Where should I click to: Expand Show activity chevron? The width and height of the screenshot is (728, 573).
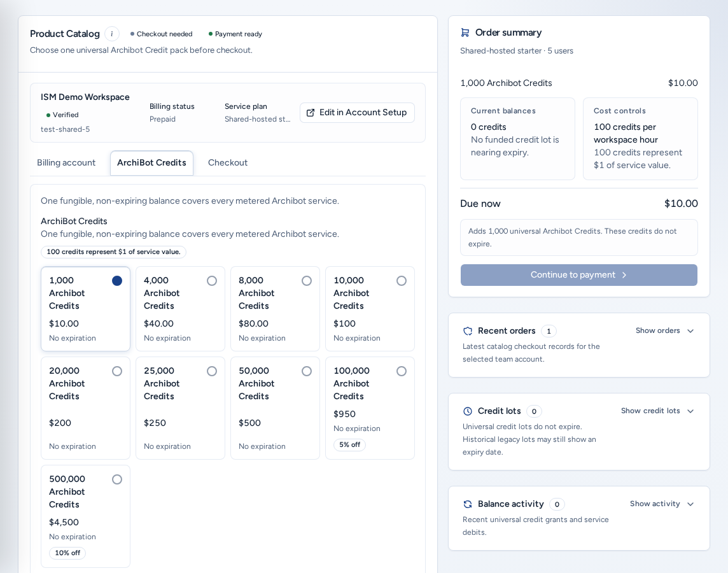tap(690, 504)
